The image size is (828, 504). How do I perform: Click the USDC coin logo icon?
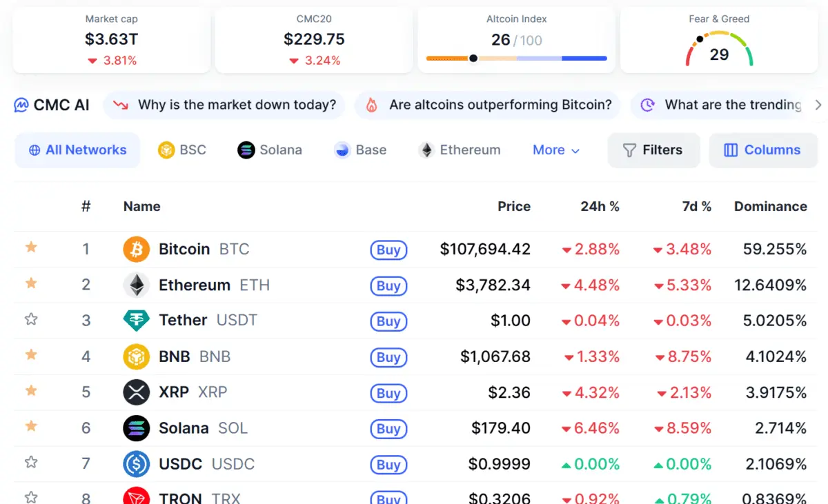click(136, 464)
